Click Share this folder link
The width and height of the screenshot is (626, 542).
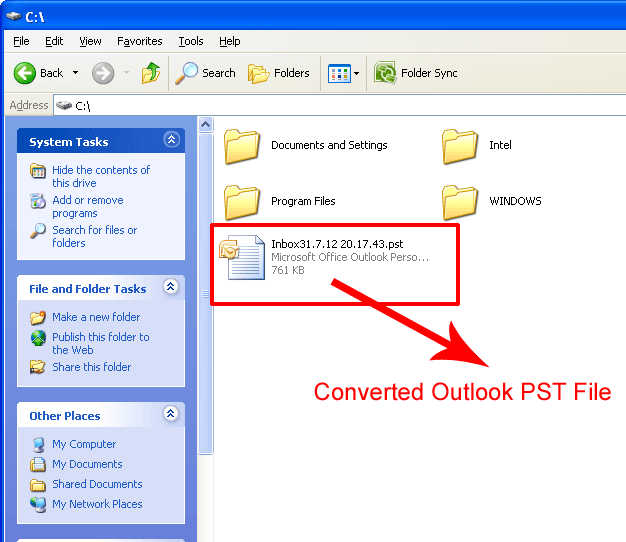click(x=92, y=367)
